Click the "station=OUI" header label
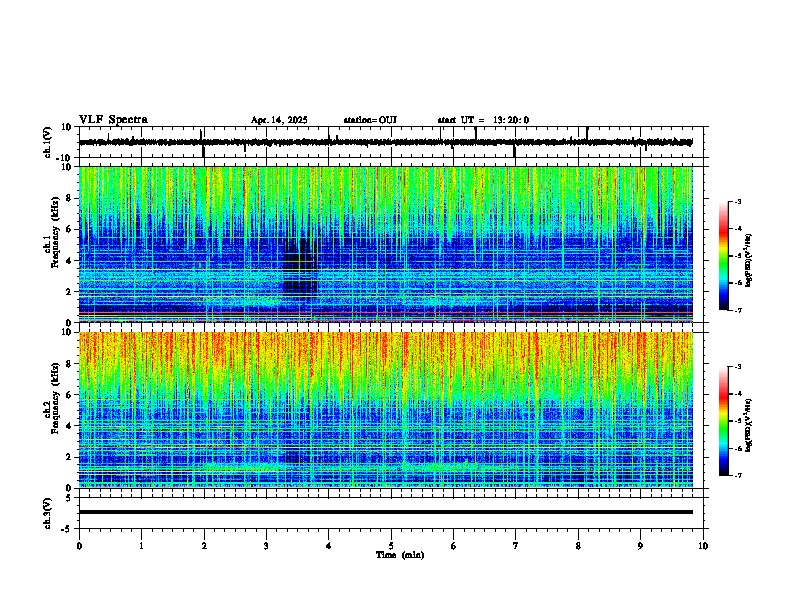 coord(370,120)
